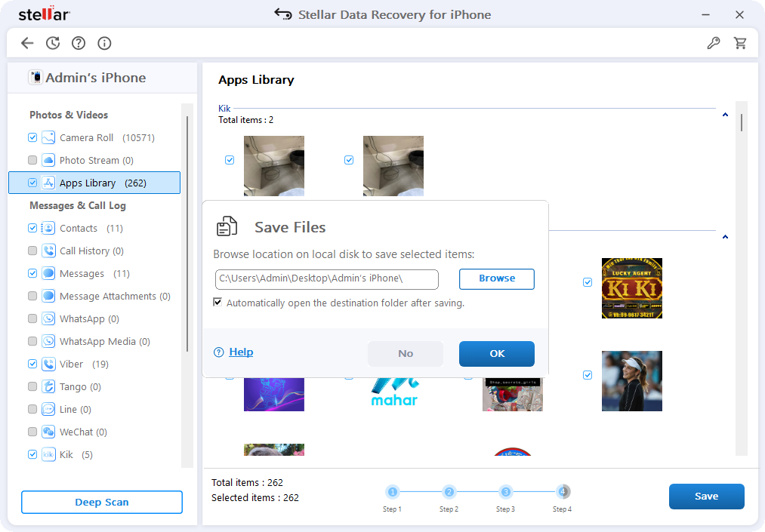Click the WhatsApp icon

click(x=48, y=318)
